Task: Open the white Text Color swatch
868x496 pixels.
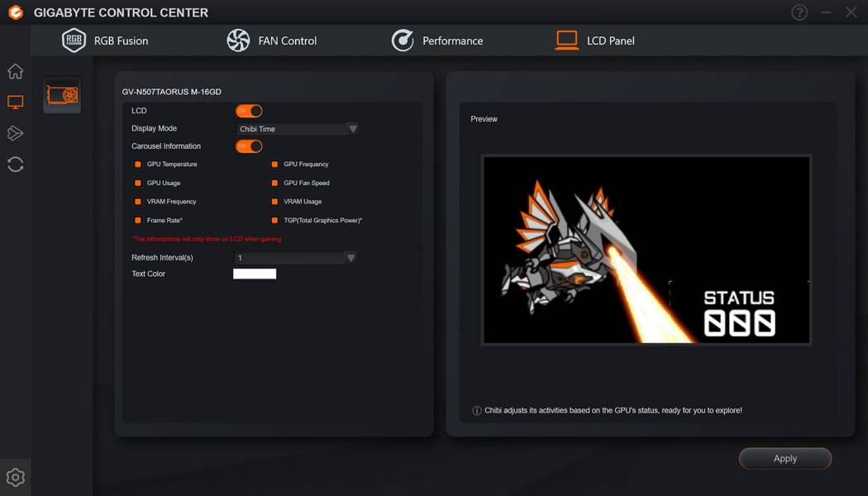Action: pos(255,274)
